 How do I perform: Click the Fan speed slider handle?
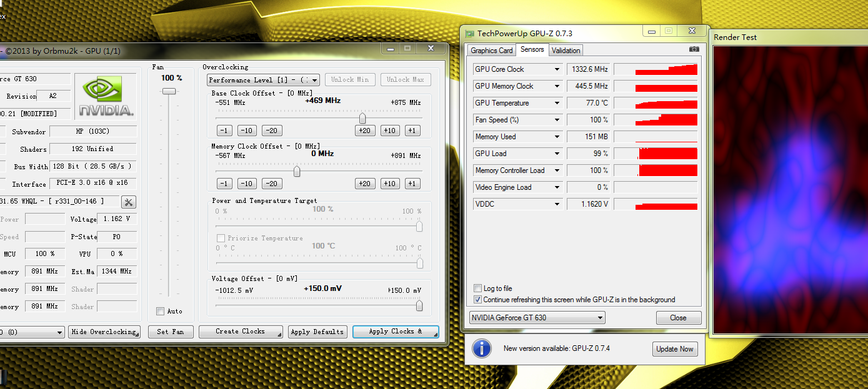point(169,91)
